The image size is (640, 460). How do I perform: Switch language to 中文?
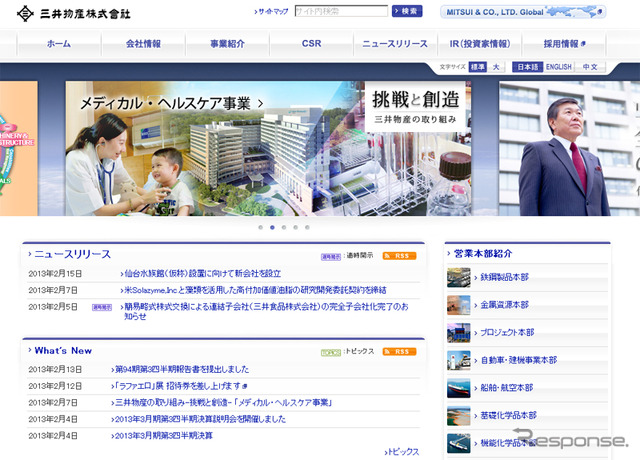[590, 67]
